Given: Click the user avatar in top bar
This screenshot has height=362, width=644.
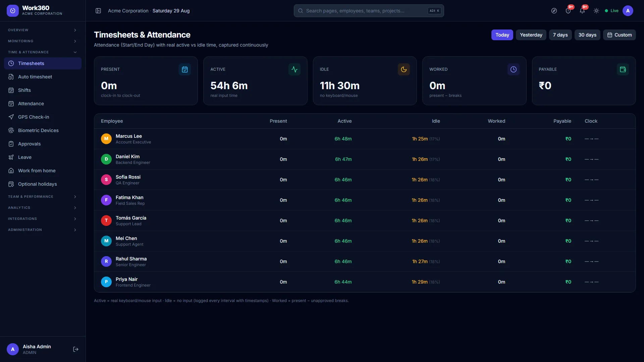Looking at the screenshot, I should click(x=628, y=11).
